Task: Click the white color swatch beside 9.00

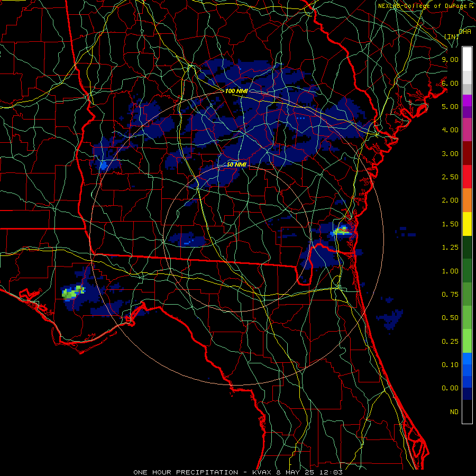Action: (x=467, y=59)
